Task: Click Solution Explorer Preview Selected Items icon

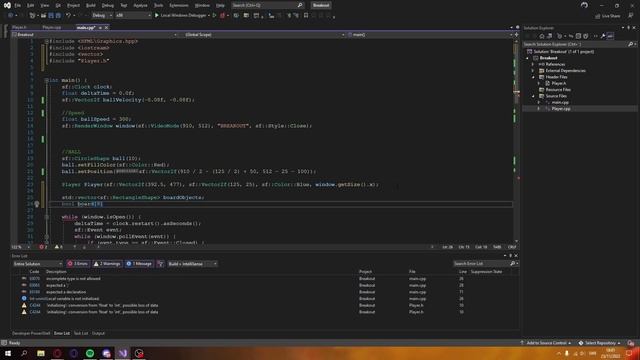Action: click(610, 36)
